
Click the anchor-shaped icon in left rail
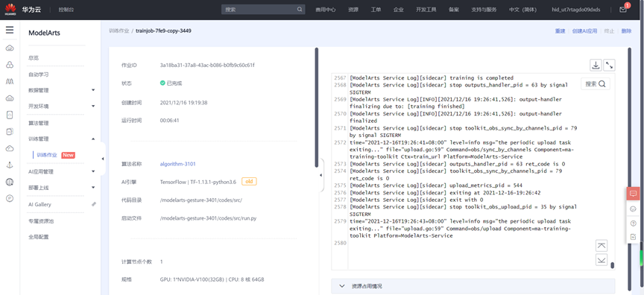(x=10, y=165)
